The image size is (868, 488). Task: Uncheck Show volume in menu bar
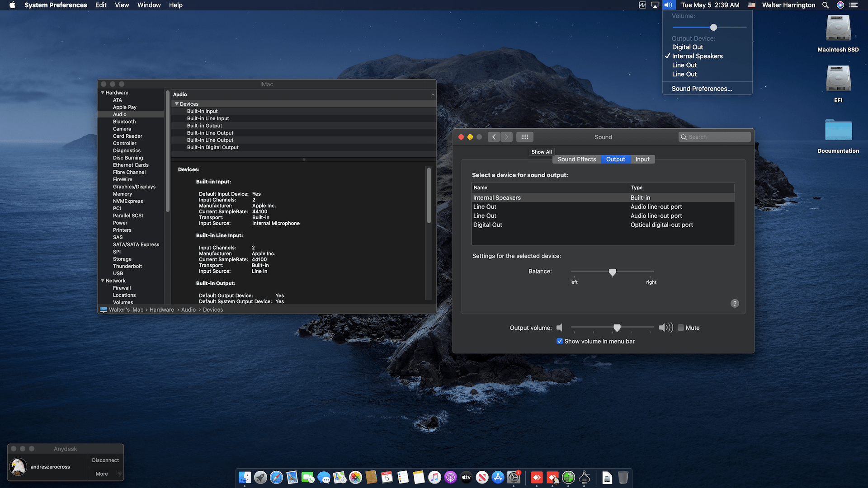tap(560, 341)
